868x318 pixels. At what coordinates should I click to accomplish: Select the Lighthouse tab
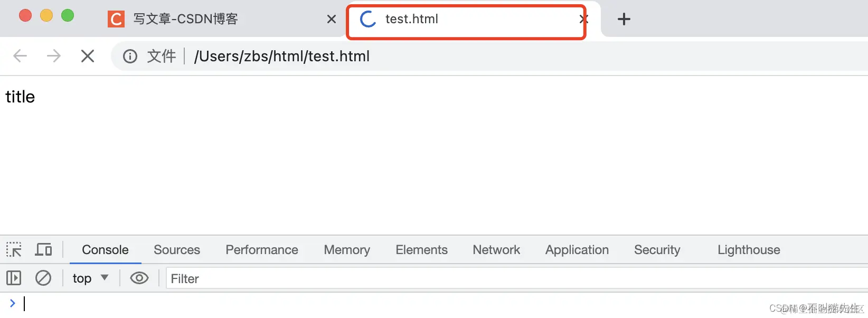[x=748, y=250]
